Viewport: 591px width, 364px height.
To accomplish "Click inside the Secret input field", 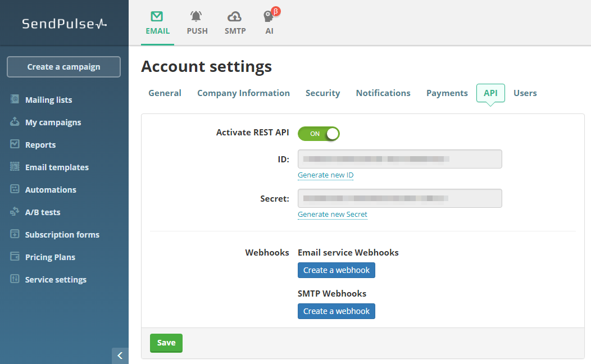I will point(399,198).
